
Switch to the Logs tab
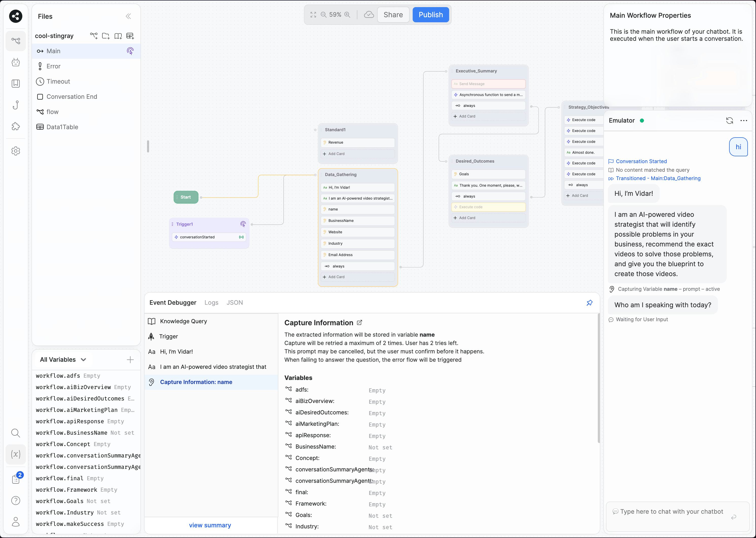(211, 302)
